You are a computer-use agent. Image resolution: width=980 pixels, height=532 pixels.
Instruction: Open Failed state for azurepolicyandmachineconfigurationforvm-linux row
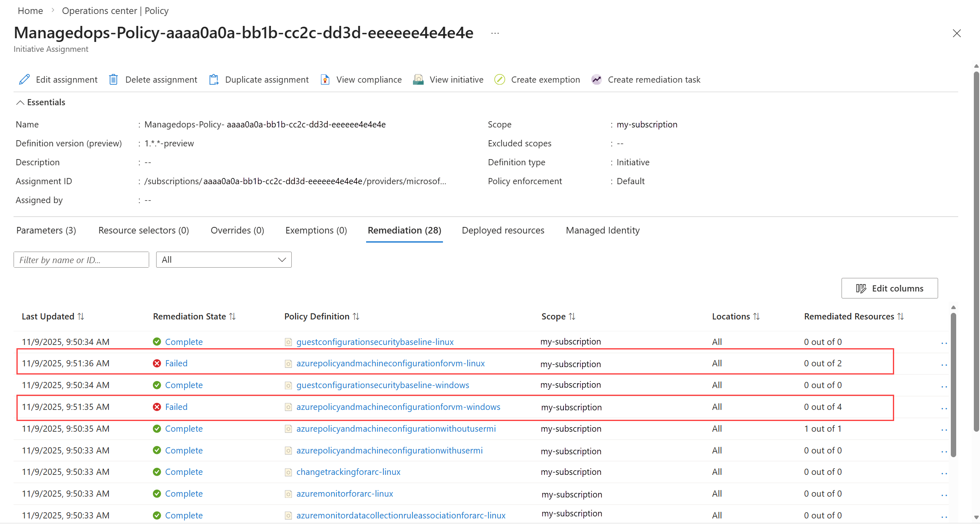(176, 363)
